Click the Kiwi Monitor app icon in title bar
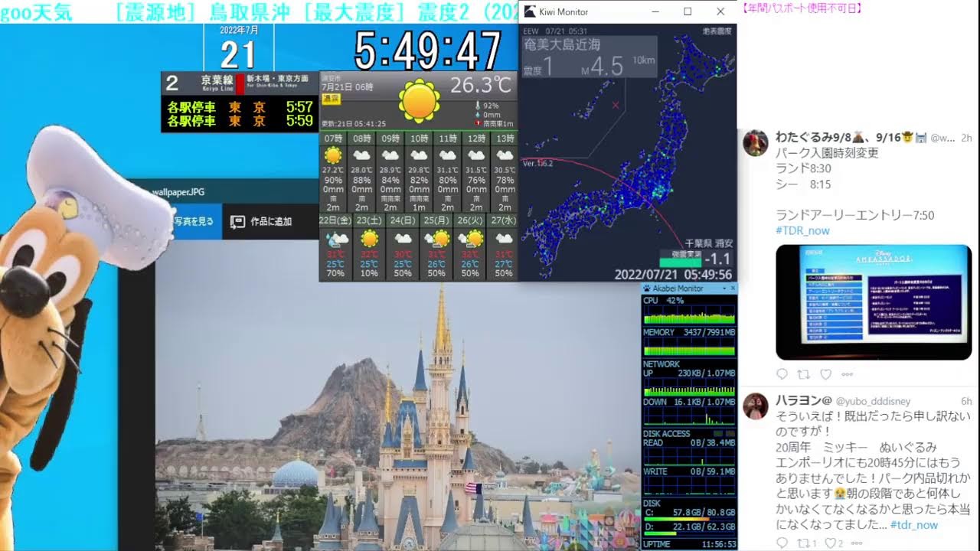The height and width of the screenshot is (551, 980). (x=529, y=11)
